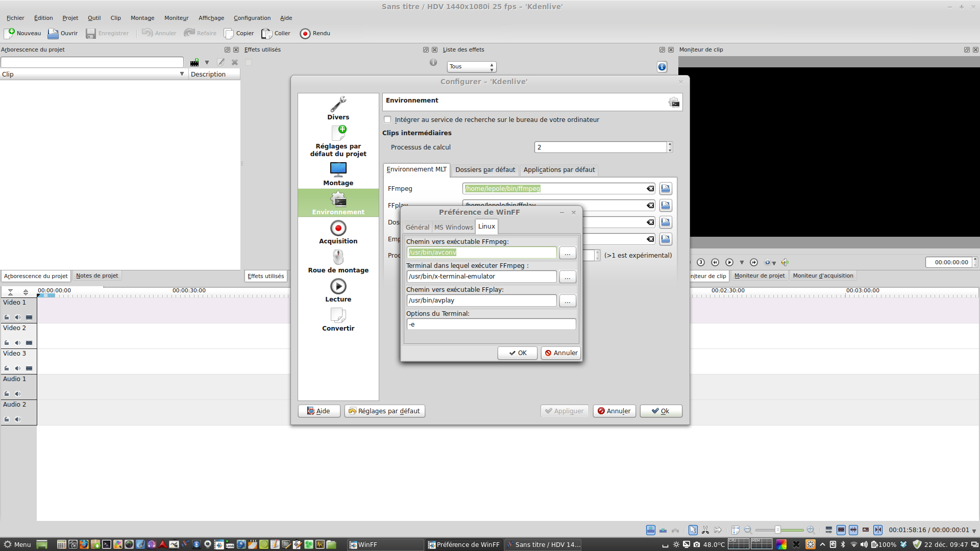Click the Rendu toolbar icon

point(305,34)
